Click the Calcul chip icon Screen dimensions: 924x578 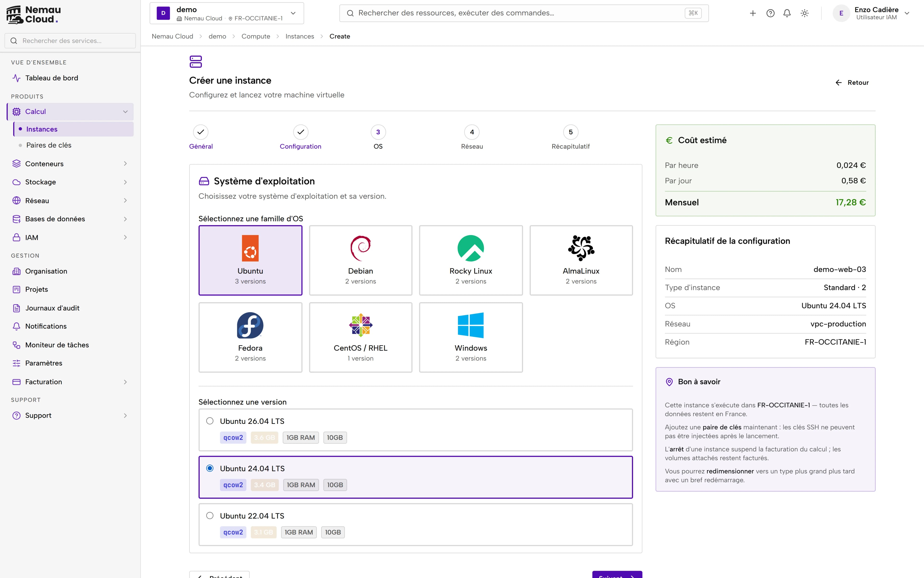click(x=16, y=112)
